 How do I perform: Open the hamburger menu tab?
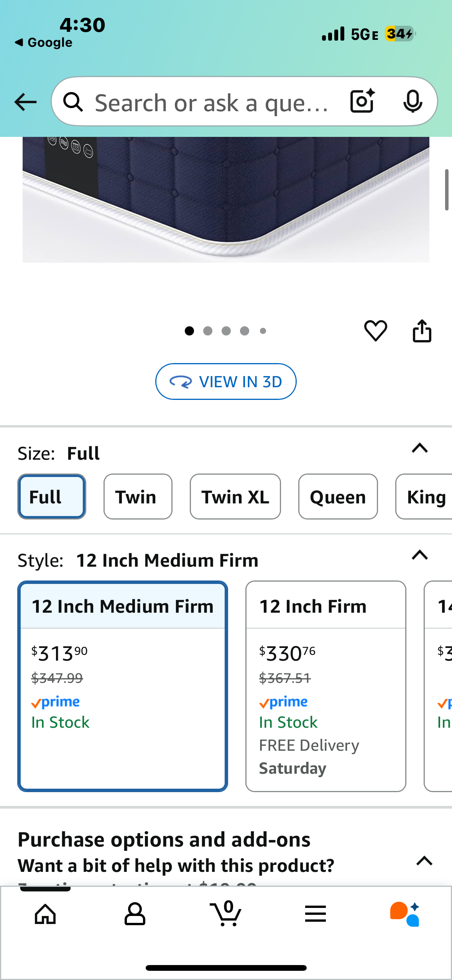coord(316,914)
